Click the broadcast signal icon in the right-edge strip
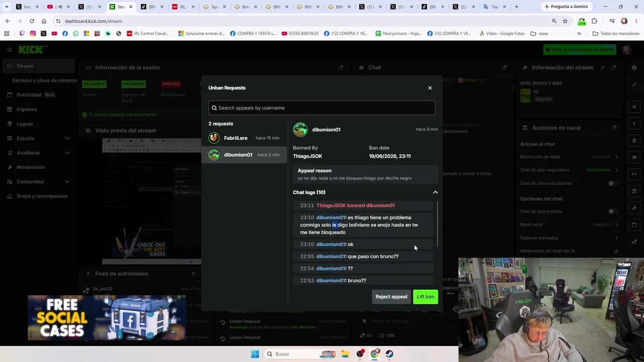 [x=634, y=174]
